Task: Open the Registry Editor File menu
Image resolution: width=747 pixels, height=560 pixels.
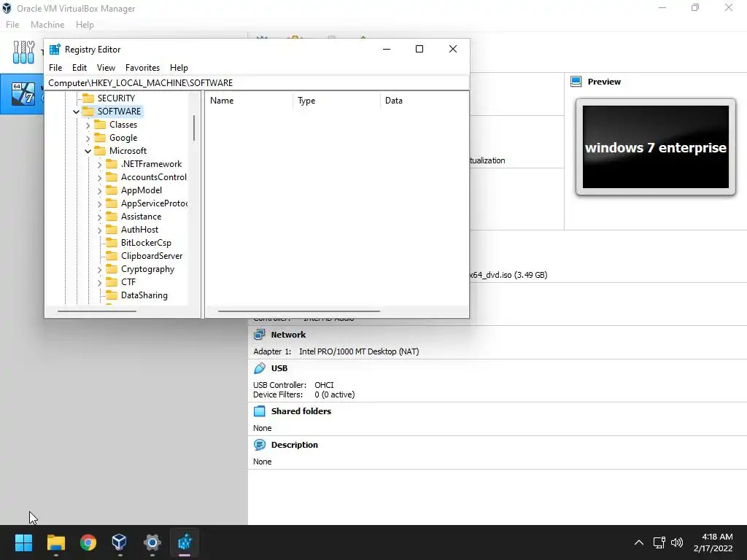Action: coord(55,68)
